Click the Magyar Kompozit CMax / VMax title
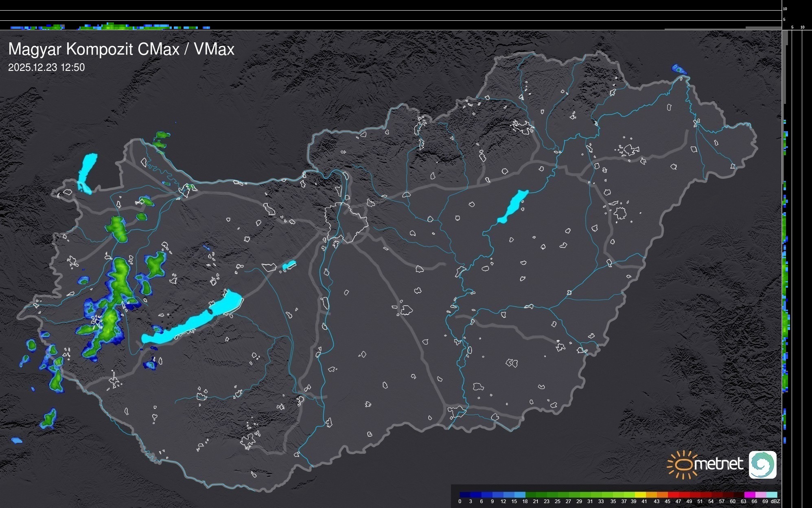The width and height of the screenshot is (812, 508). click(x=121, y=49)
